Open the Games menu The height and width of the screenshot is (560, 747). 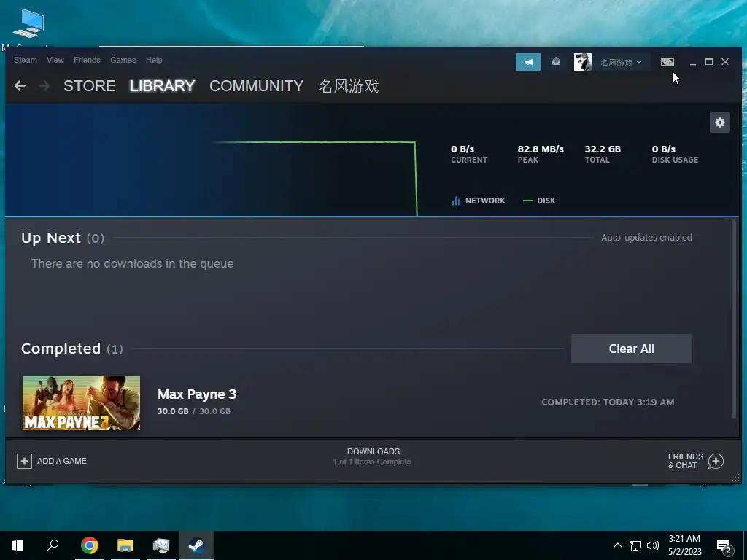click(123, 60)
